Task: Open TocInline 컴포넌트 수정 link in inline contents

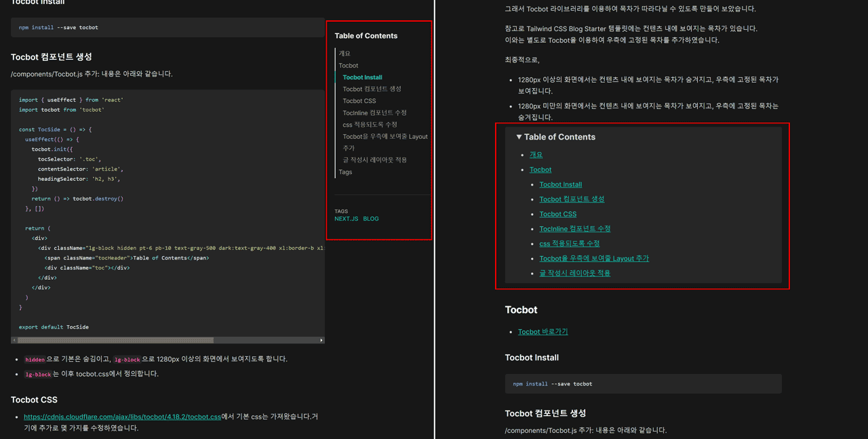Action: pos(574,229)
